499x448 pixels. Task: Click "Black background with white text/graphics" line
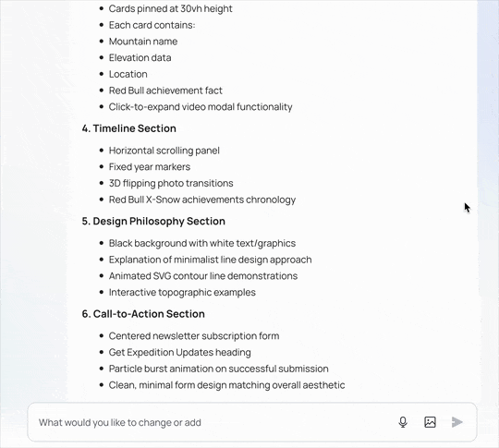pos(202,243)
